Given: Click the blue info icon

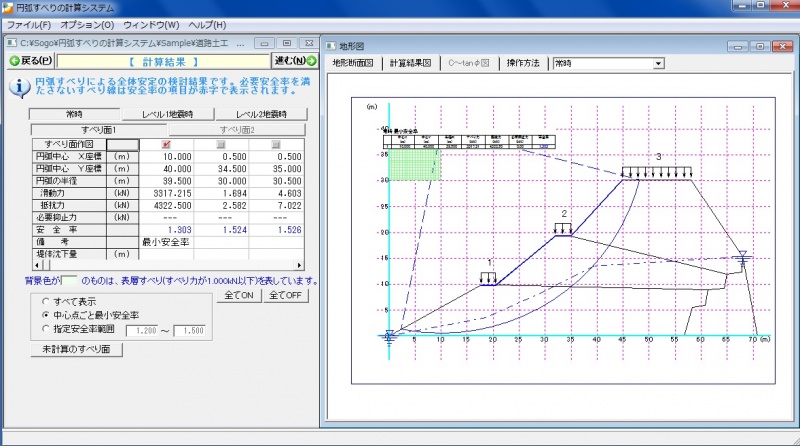Looking at the screenshot, I should (x=19, y=88).
